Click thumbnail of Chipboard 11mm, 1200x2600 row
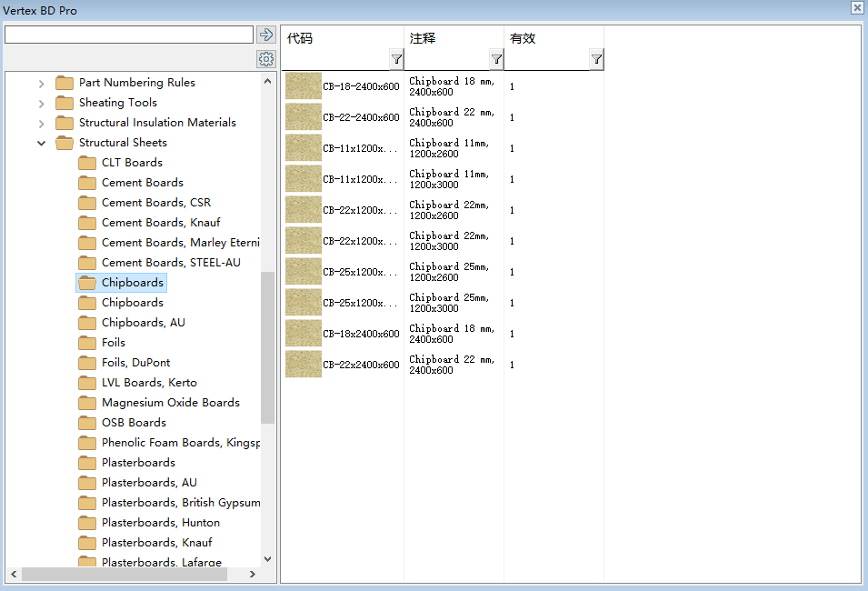 coord(304,148)
